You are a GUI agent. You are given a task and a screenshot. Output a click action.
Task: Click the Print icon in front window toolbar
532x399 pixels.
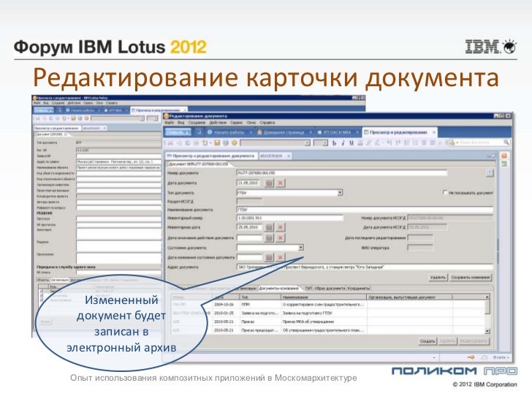(x=226, y=142)
